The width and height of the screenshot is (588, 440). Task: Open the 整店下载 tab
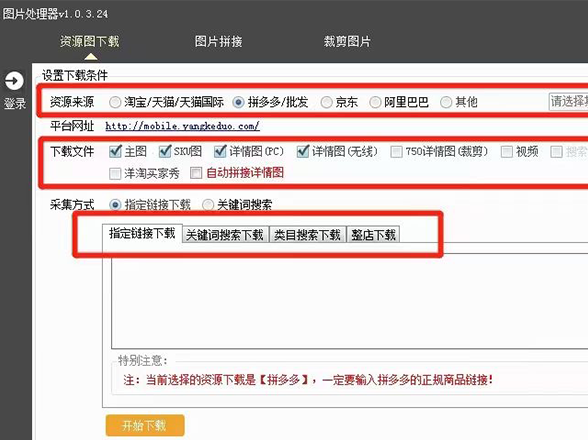click(x=373, y=235)
